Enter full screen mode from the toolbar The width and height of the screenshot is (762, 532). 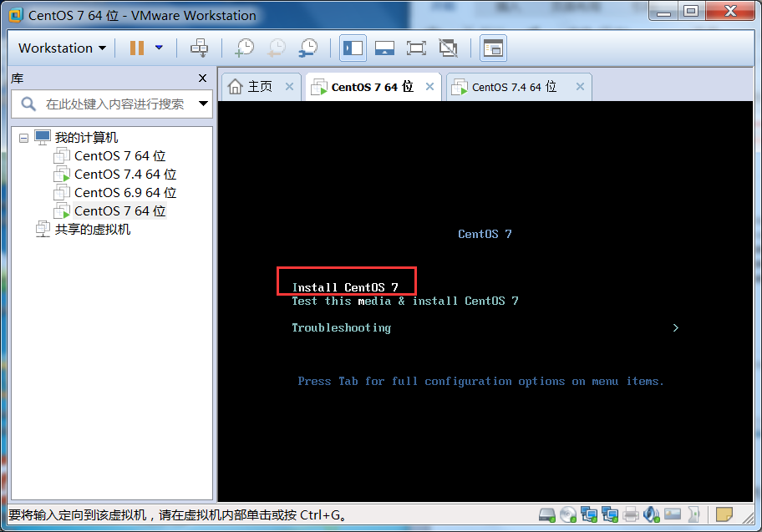[x=416, y=48]
